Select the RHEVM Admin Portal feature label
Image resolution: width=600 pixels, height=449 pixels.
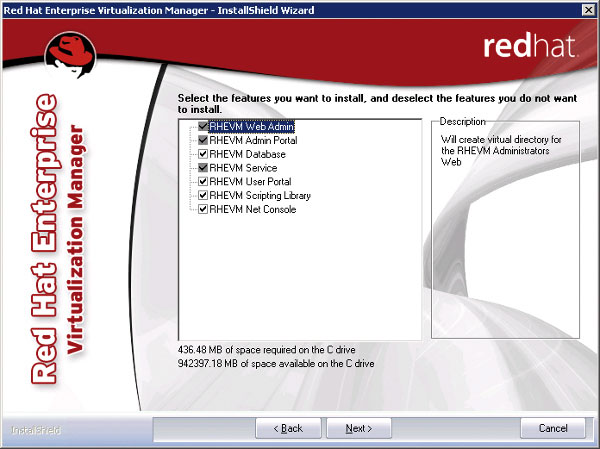click(x=253, y=140)
